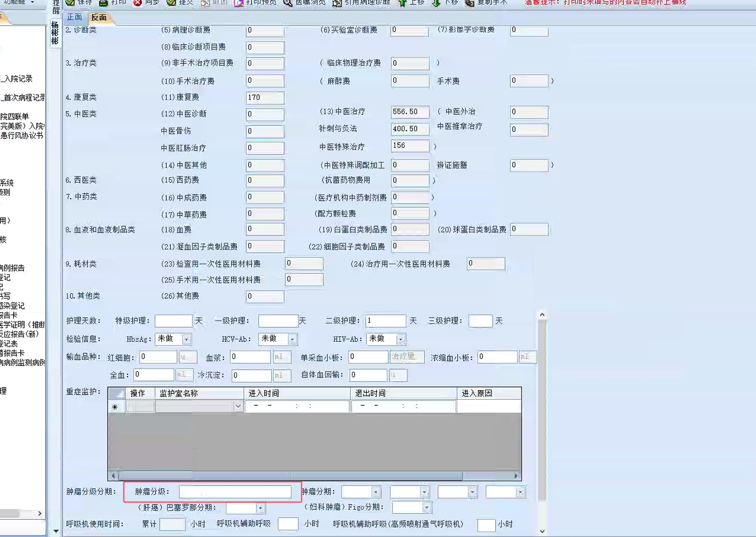Image resolution: width=756 pixels, height=537 pixels.
Task: Click the 提交 submit toolbar icon
Action: [x=171, y=3]
